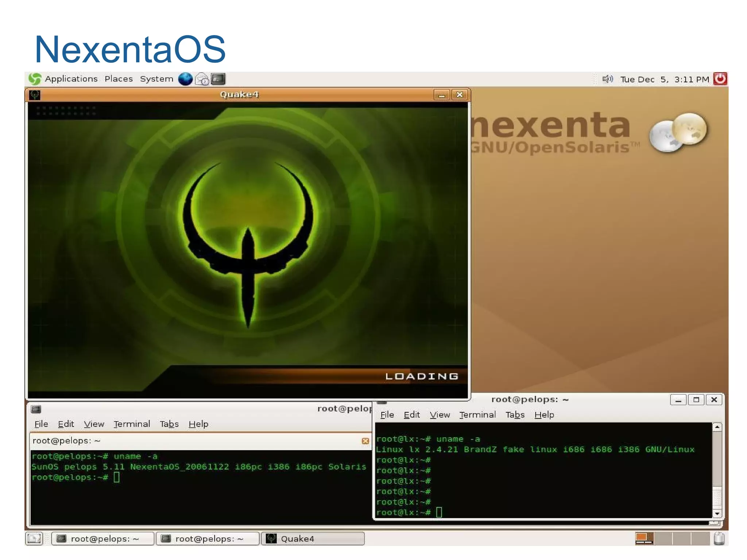The height and width of the screenshot is (560, 747).
Task: Select the third workspace in switcher
Action: [x=682, y=538]
